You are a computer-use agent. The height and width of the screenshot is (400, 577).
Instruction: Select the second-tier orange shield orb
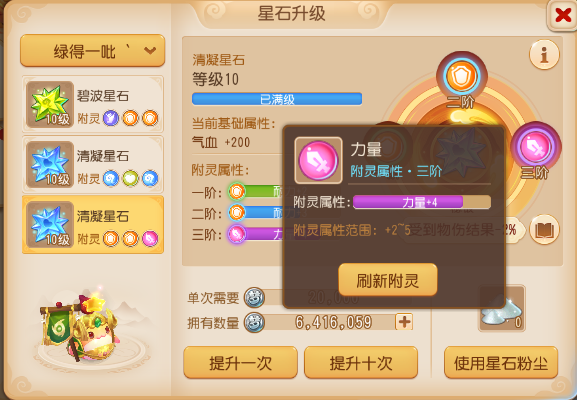click(461, 77)
